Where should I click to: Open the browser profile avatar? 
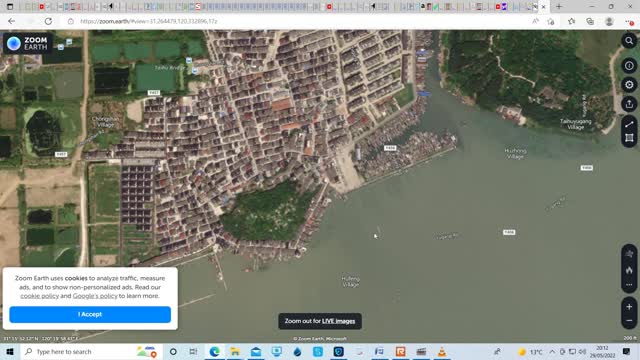pyautogui.click(x=609, y=21)
